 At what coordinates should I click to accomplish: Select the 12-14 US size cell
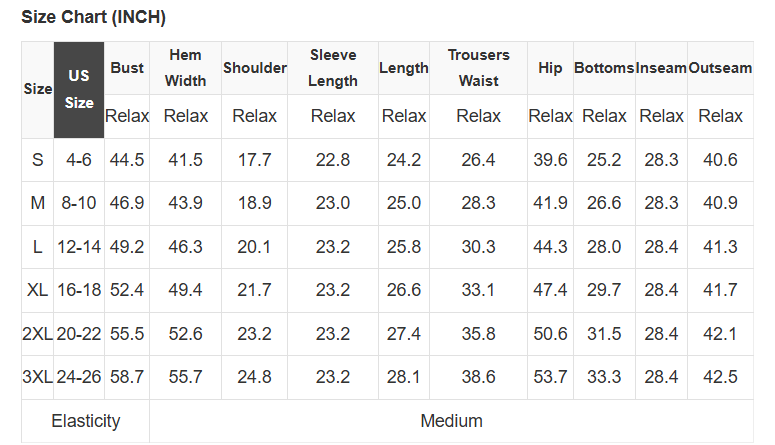(79, 247)
